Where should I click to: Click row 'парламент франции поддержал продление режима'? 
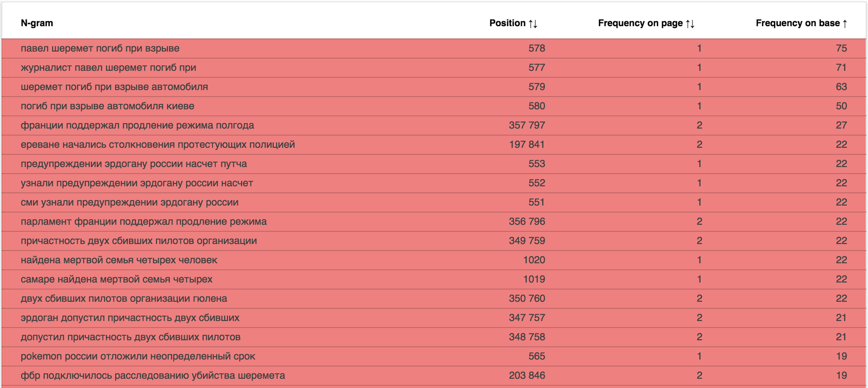pos(143,222)
